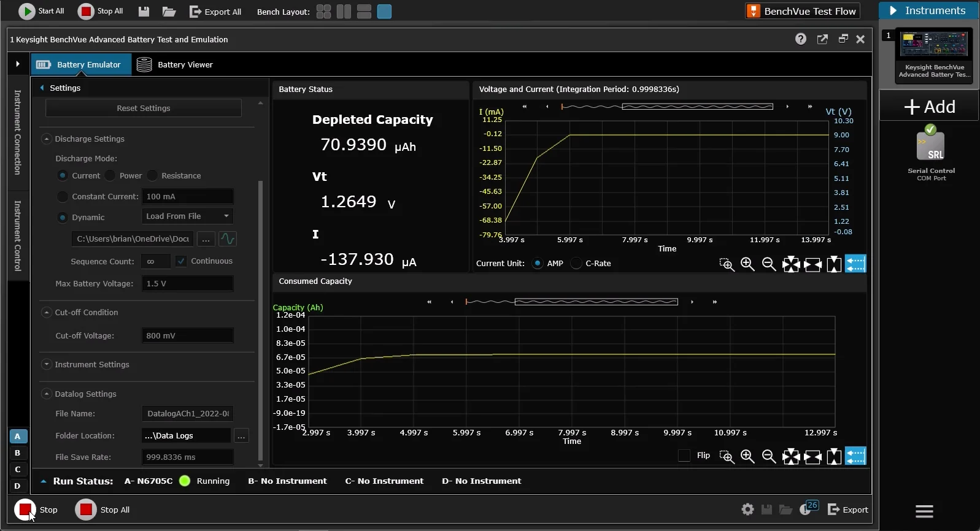Select the Current discharge mode radio
Image resolution: width=980 pixels, height=531 pixels.
pyautogui.click(x=63, y=175)
